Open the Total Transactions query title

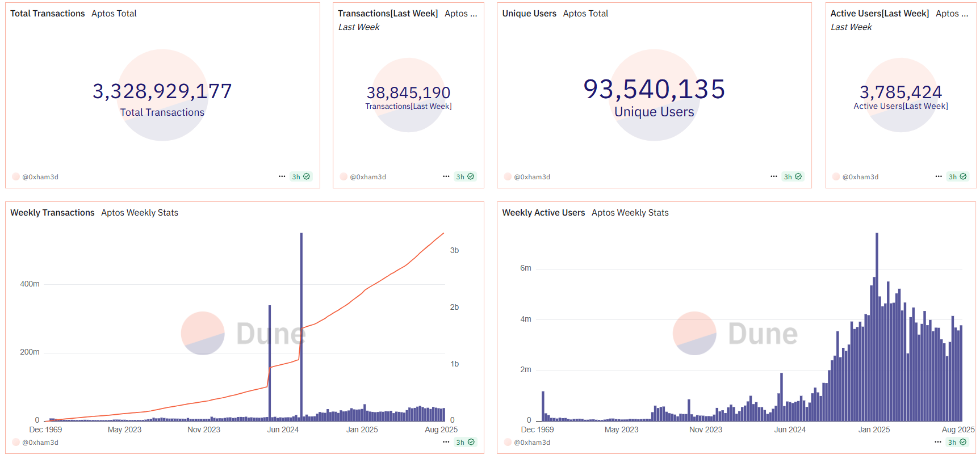click(x=48, y=14)
